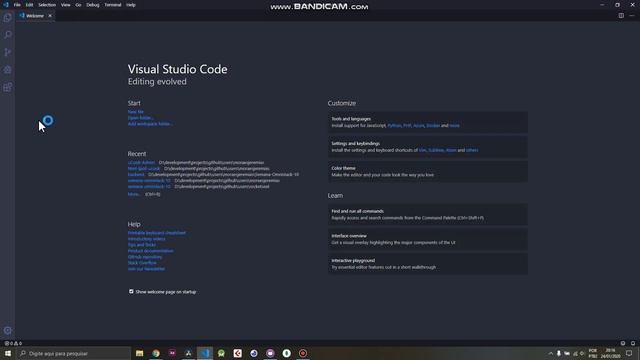Open the Debug view in activity bar

click(x=7, y=70)
